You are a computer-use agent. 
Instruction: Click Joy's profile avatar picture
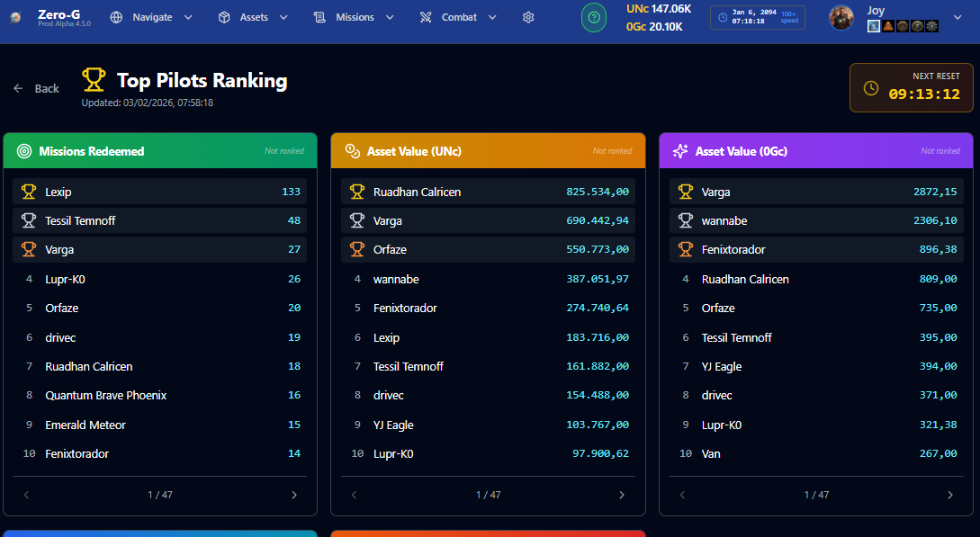[841, 17]
